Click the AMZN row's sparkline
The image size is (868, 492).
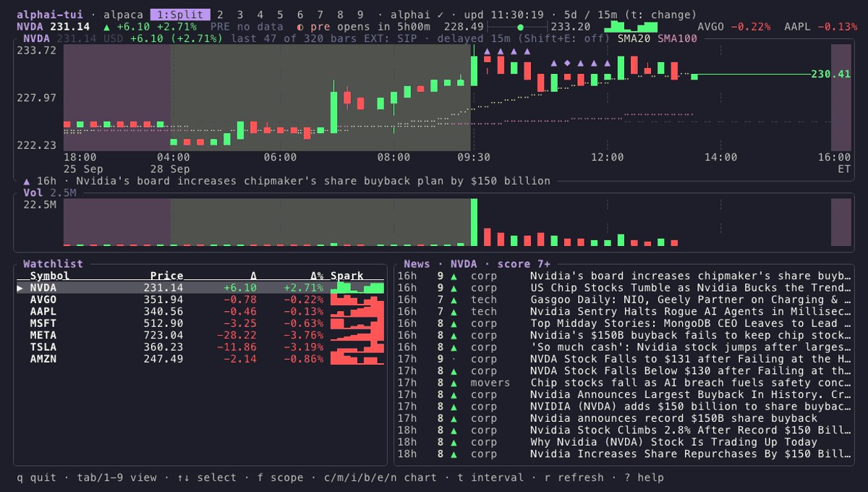(357, 359)
